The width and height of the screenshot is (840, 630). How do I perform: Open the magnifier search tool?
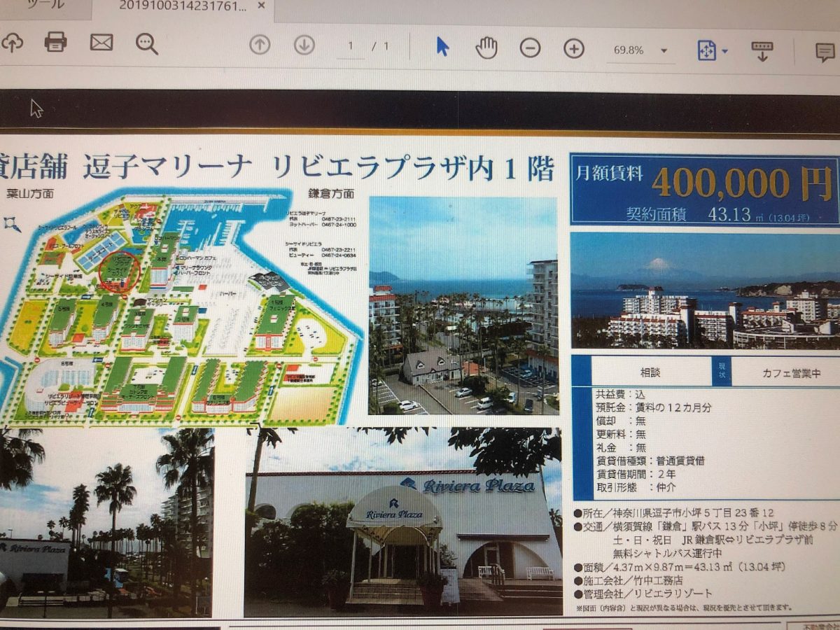pos(147,44)
